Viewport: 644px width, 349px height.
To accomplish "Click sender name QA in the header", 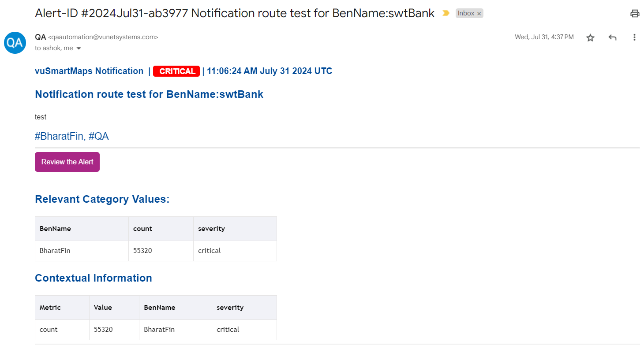I will 40,37.
